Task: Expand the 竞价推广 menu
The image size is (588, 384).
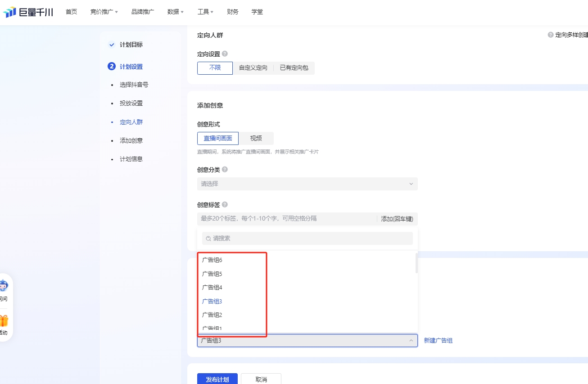Action: (x=104, y=12)
